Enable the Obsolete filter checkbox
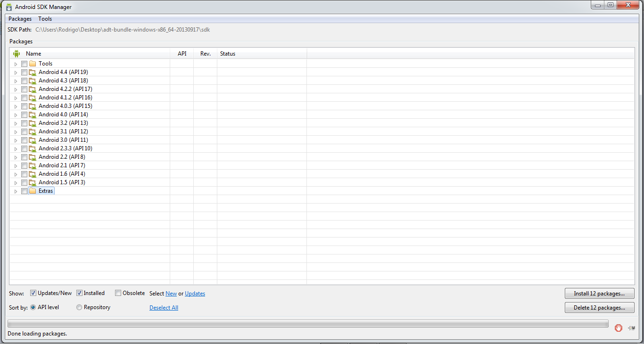Image resolution: width=644 pixels, height=344 pixels. pyautogui.click(x=118, y=293)
